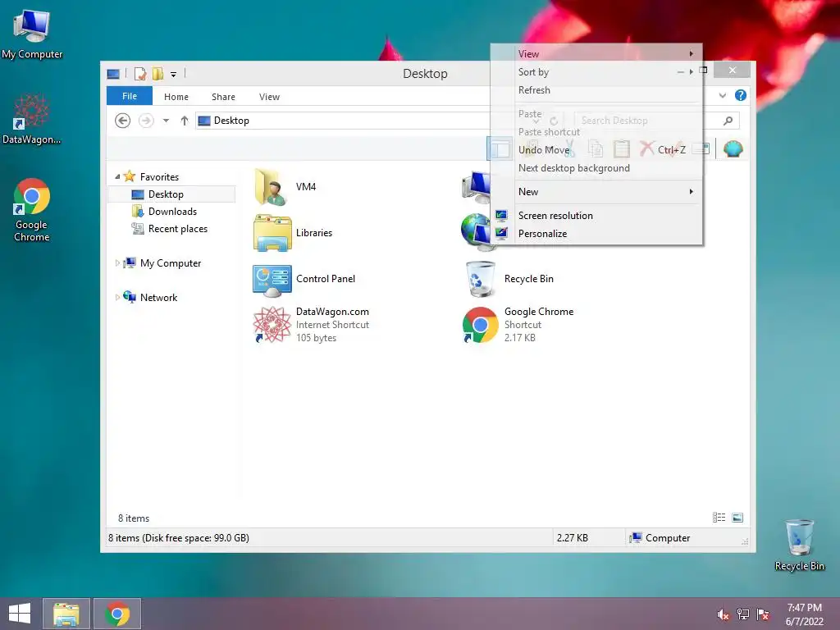Click the Properties icon in quick access toolbar
This screenshot has width=840, height=630.
point(139,73)
